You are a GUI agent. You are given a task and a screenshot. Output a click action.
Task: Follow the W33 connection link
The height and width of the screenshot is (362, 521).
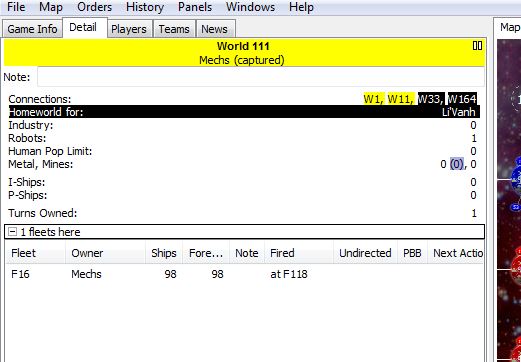point(430,99)
